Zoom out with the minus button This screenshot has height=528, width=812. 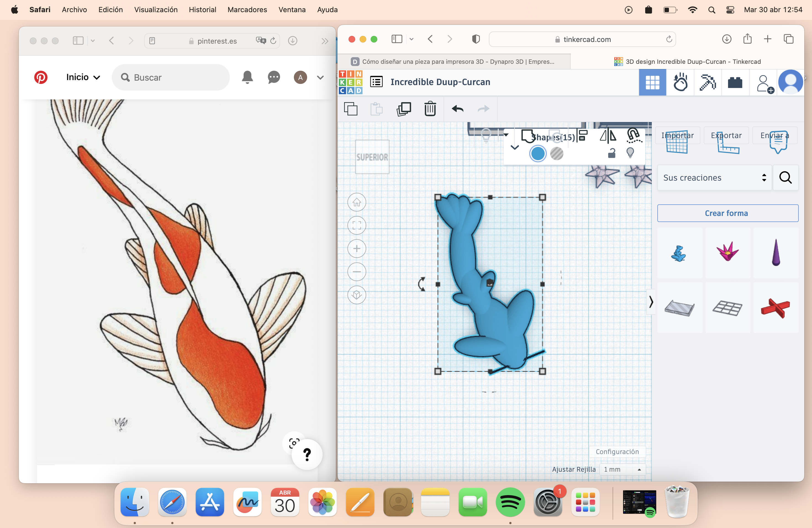(357, 272)
